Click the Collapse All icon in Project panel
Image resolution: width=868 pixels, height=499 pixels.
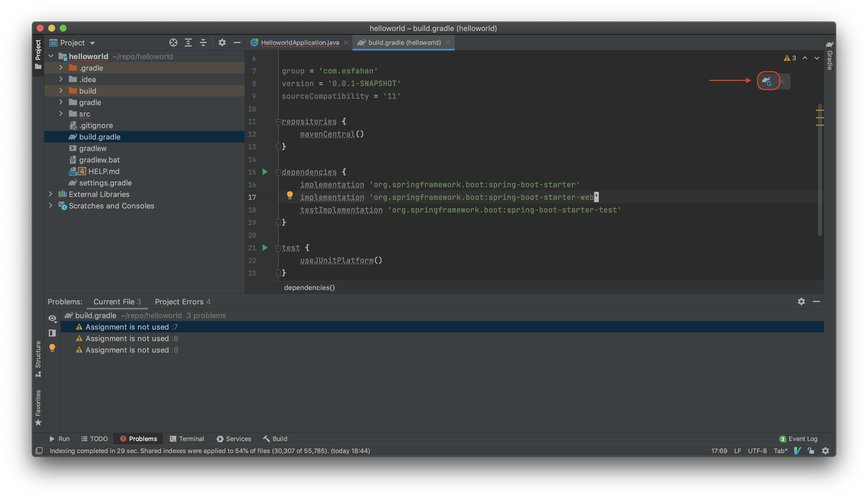coord(203,42)
